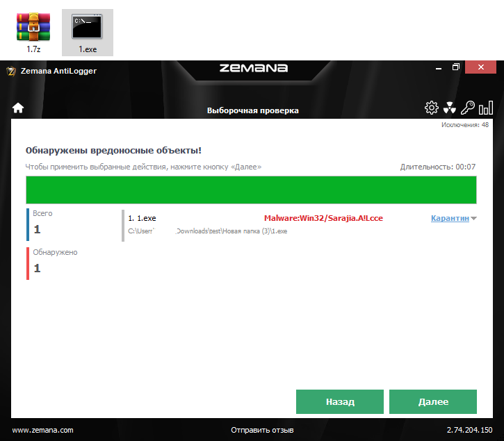Viewport: 504px width, 441px height.
Task: Open the quarantine radiation icon
Action: 449,108
